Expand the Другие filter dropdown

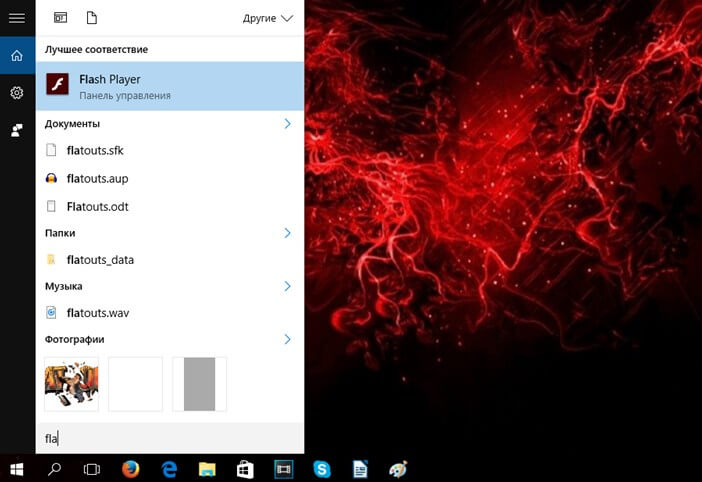(268, 18)
